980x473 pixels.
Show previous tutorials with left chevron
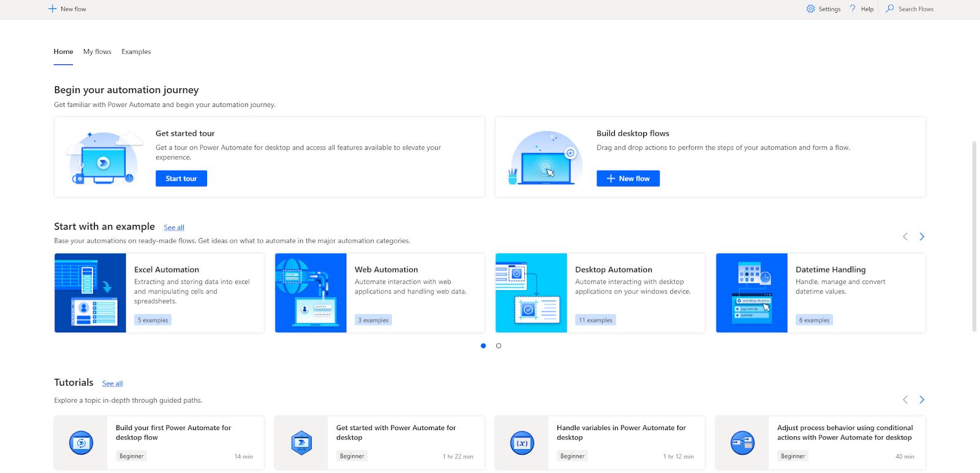[905, 400]
